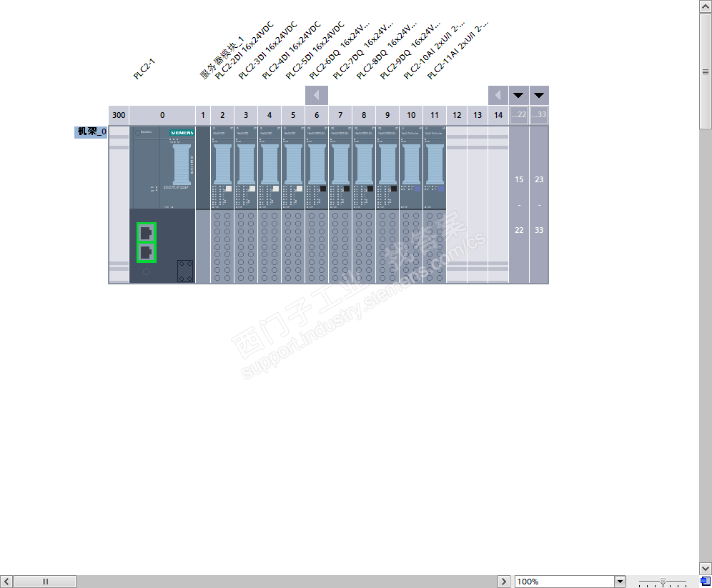This screenshot has height=588, width=712.
Task: Click the collapsed slot column 15 - 22
Action: [x=518, y=204]
